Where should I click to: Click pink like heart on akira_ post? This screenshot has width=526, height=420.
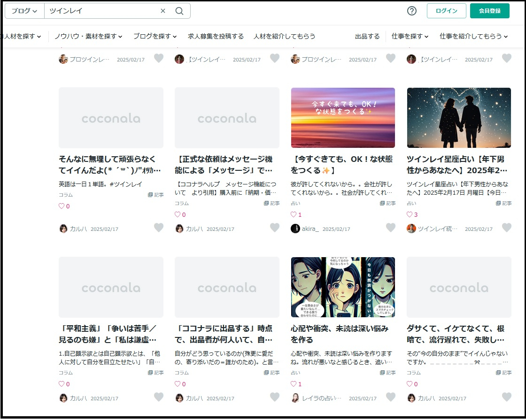click(x=294, y=214)
